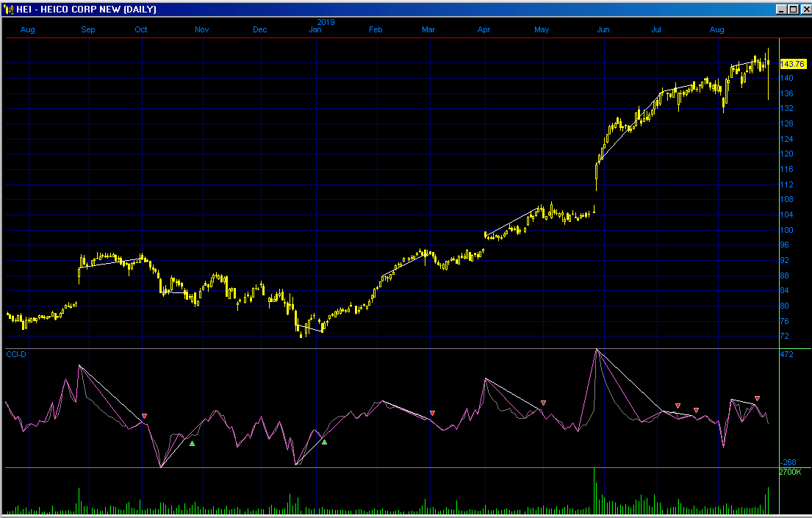Click the long gap-up candle at start of June
Screen dimensions: 812x518
pos(597,176)
